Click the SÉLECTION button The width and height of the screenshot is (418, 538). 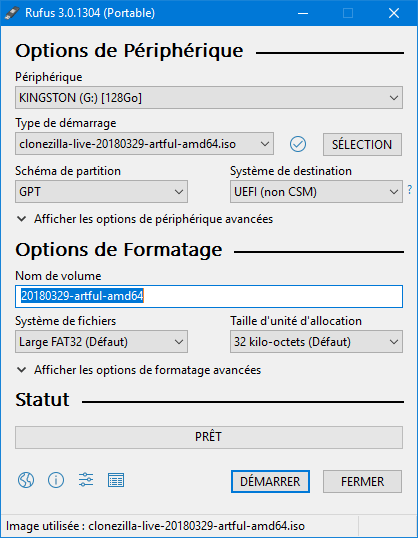point(362,144)
